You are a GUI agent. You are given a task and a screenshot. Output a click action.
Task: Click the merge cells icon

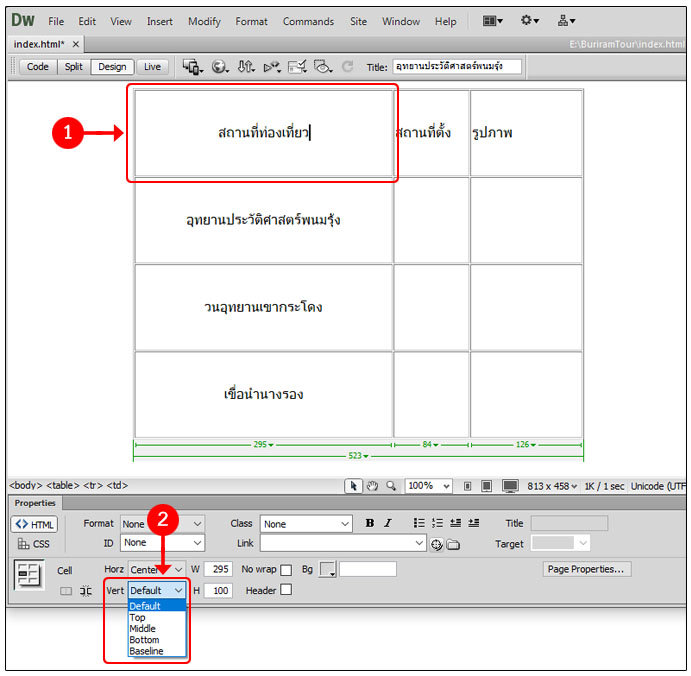[66, 591]
